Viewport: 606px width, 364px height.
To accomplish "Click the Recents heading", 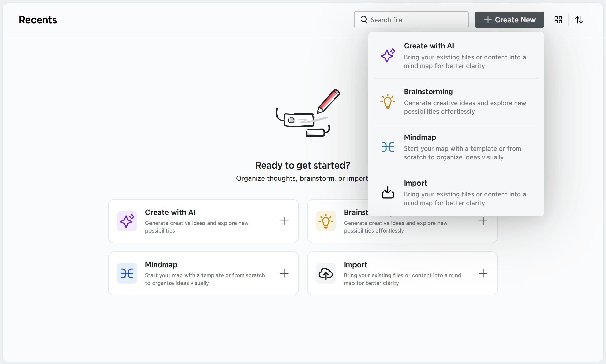I will pyautogui.click(x=38, y=20).
